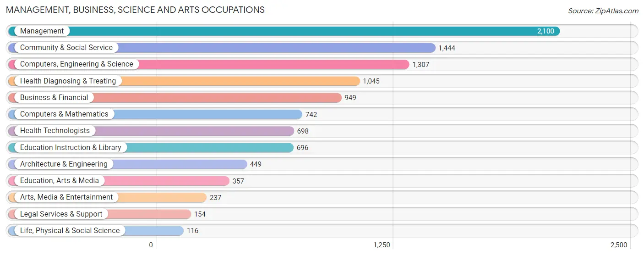644x256 pixels.
Task: Click the Architecture & Engineering bar
Action: (127, 164)
